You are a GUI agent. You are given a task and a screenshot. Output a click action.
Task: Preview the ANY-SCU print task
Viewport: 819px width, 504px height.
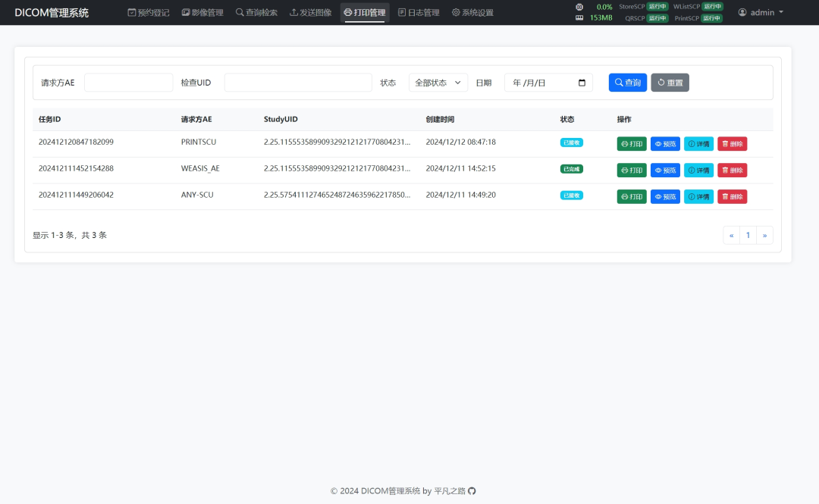pyautogui.click(x=665, y=196)
